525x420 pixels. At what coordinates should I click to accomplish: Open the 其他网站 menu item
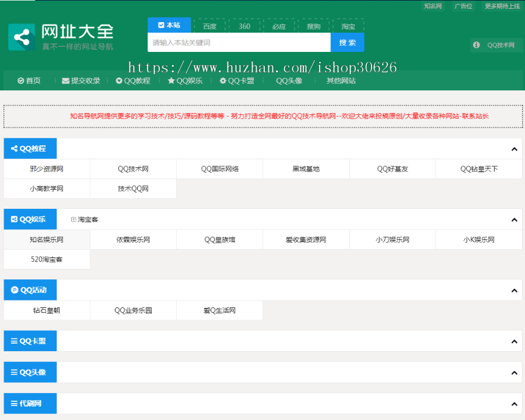(x=341, y=80)
